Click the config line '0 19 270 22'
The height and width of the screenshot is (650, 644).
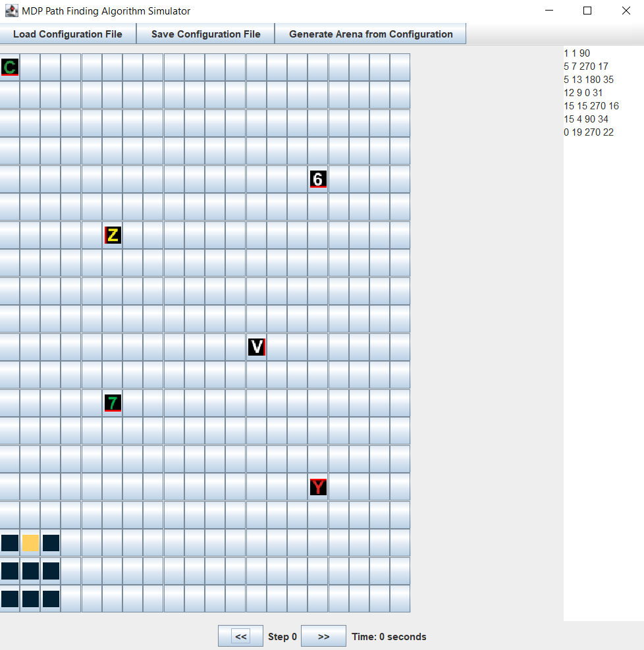[589, 132]
